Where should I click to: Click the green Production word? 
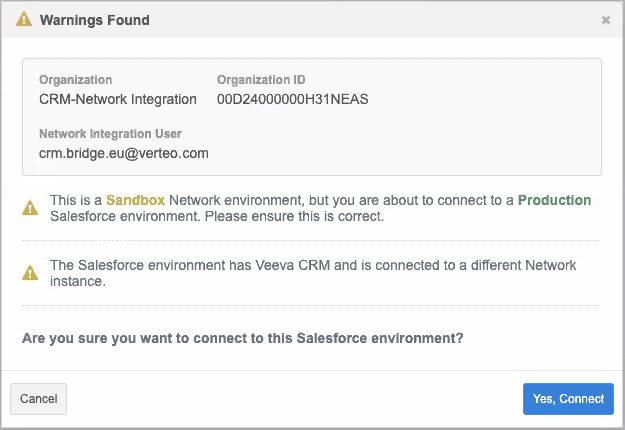554,200
